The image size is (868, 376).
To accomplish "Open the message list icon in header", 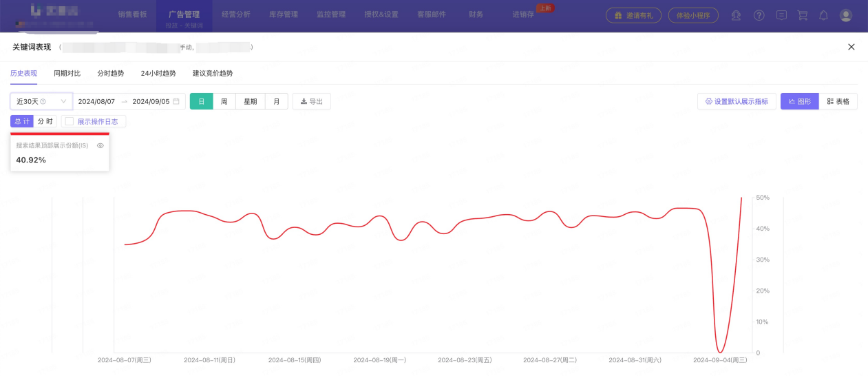I will (x=781, y=15).
